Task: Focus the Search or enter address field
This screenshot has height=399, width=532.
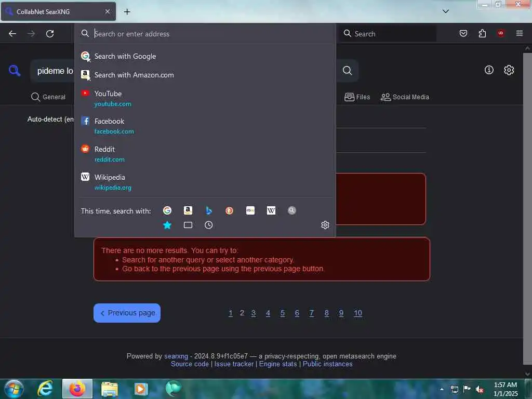Action: click(x=205, y=34)
